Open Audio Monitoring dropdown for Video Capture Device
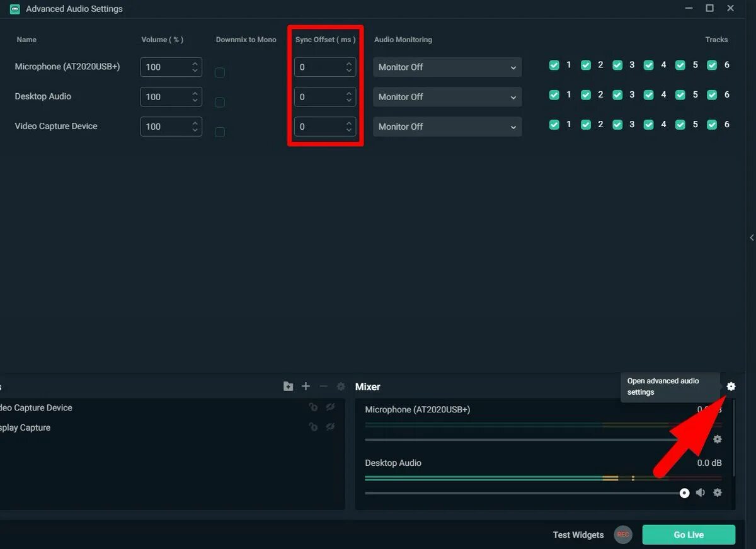This screenshot has width=756, height=549. (447, 127)
